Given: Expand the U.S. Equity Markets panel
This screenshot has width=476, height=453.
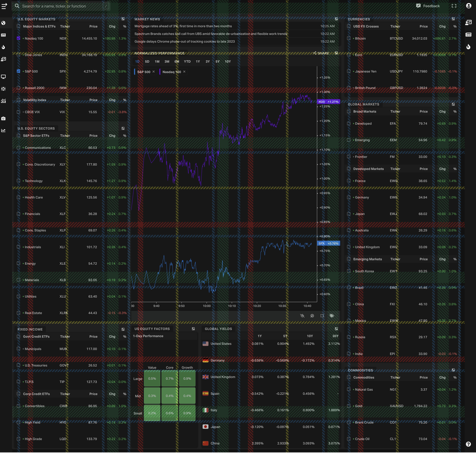Looking at the screenshot, I should pyautogui.click(x=123, y=19).
